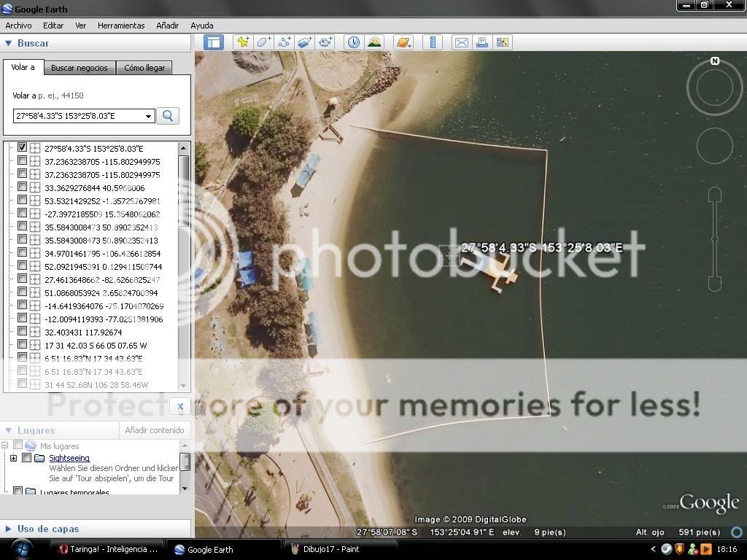The height and width of the screenshot is (560, 747).
Task: Open the Editar menu
Action: point(53,26)
